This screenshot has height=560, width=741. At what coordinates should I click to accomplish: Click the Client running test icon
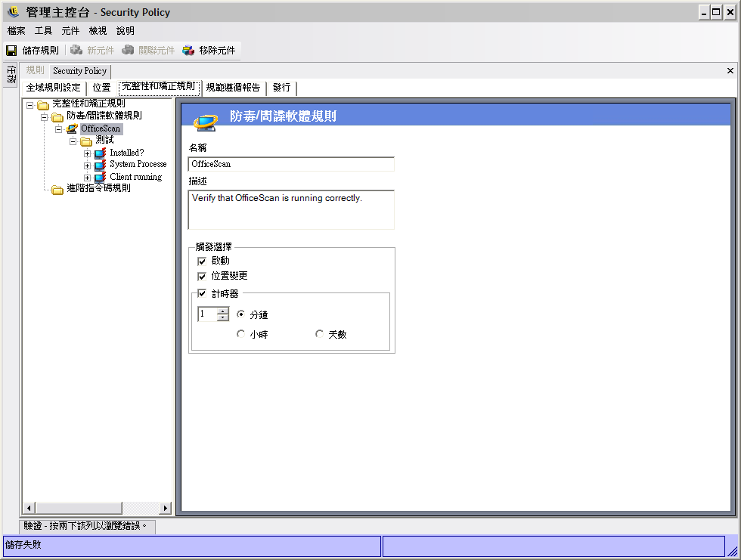(100, 177)
